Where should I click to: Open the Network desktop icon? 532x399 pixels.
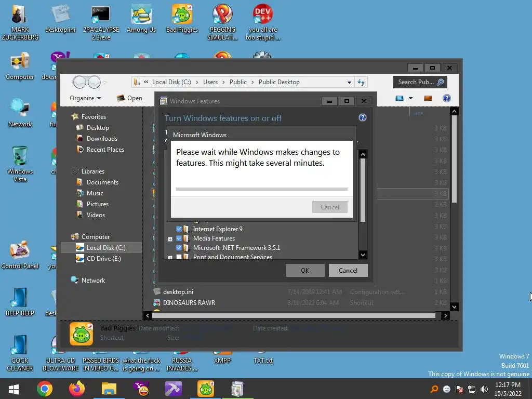[20, 114]
